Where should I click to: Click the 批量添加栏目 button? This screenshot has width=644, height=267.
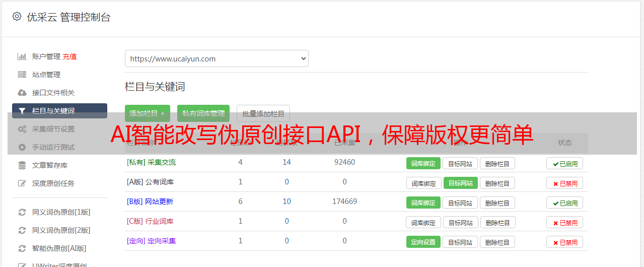[x=263, y=114]
